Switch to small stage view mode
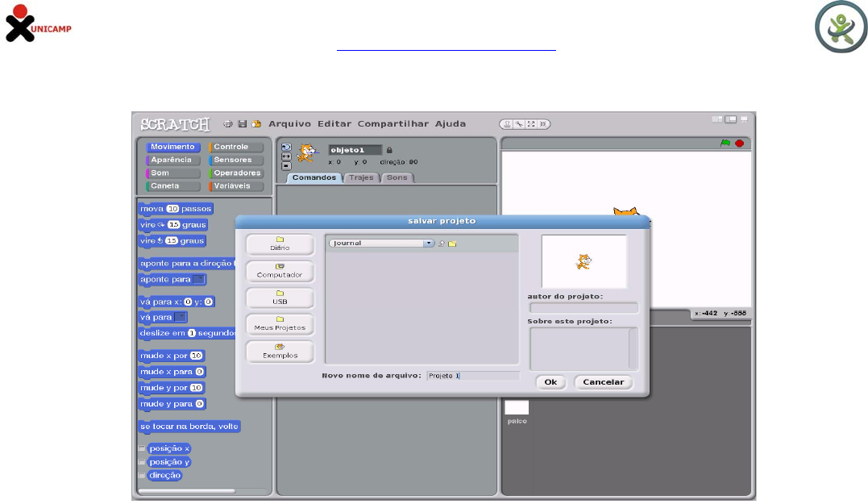 click(x=716, y=119)
